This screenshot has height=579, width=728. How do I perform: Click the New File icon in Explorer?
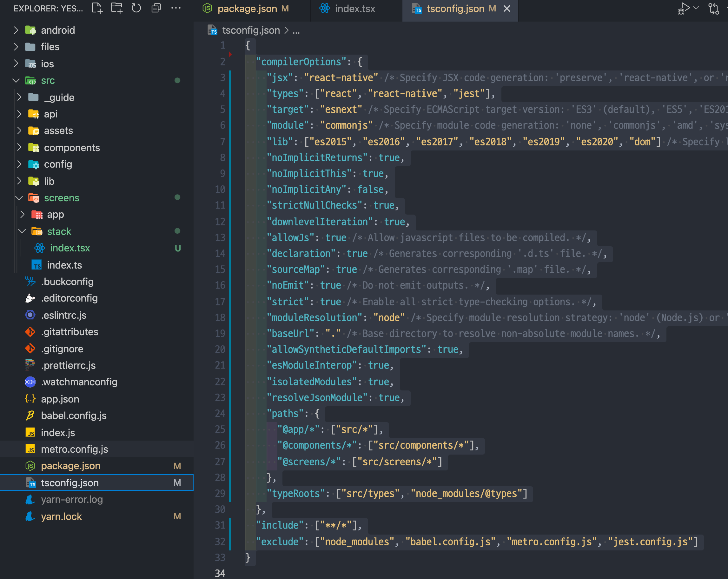coord(97,8)
